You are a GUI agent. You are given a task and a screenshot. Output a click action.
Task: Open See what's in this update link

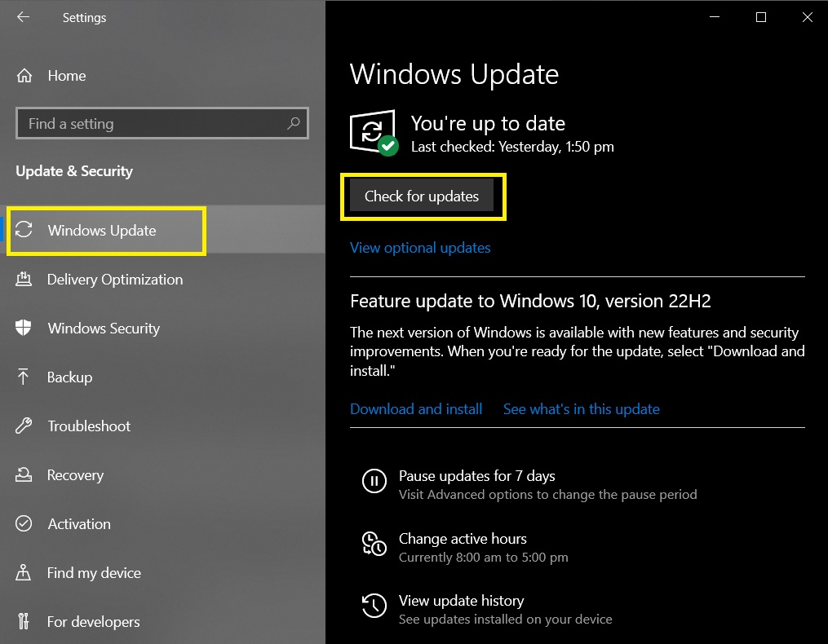tap(582, 409)
